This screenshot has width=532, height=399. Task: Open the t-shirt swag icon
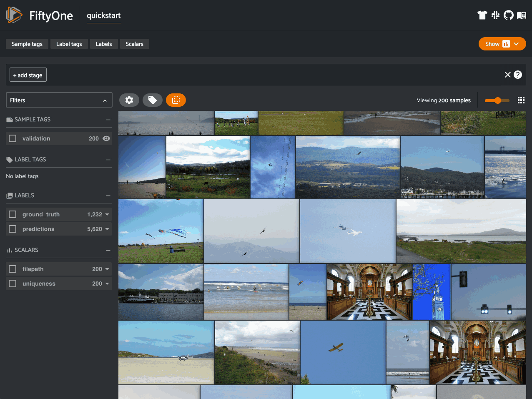click(x=482, y=15)
